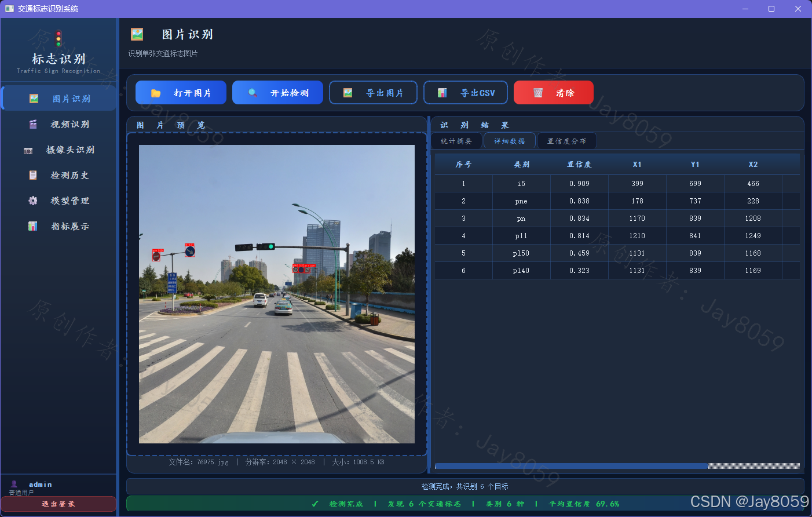The image size is (812, 517).
Task: Click confidence value 0.838
Action: (x=579, y=201)
